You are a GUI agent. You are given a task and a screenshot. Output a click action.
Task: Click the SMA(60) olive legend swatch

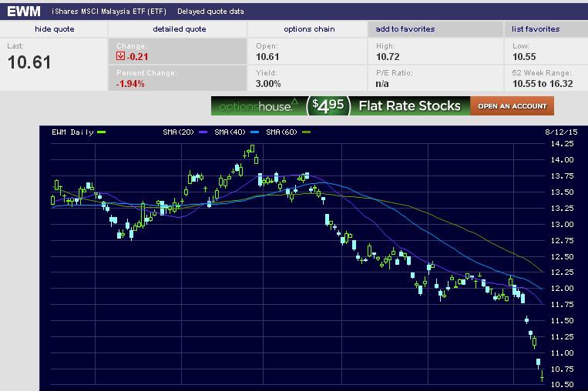tap(307, 132)
